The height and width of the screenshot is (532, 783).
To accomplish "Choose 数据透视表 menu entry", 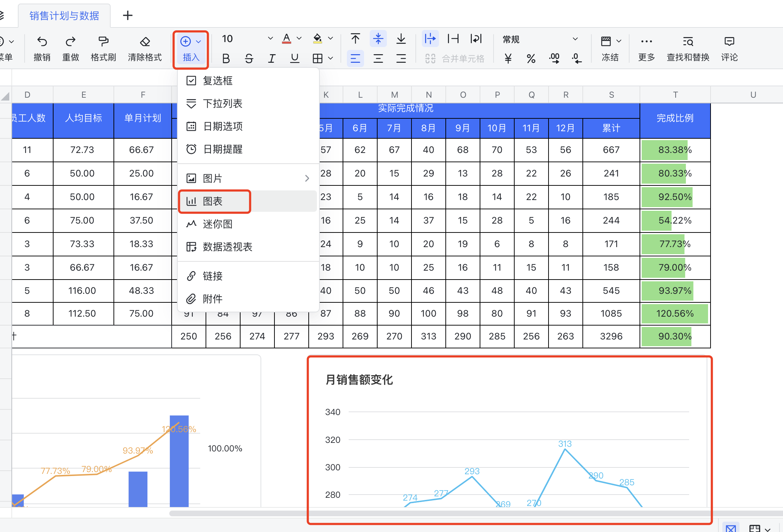I will 227,247.
